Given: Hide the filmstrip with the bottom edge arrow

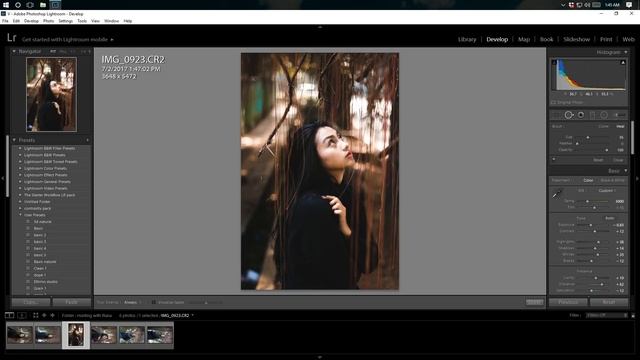Looking at the screenshot, I should coord(320,357).
